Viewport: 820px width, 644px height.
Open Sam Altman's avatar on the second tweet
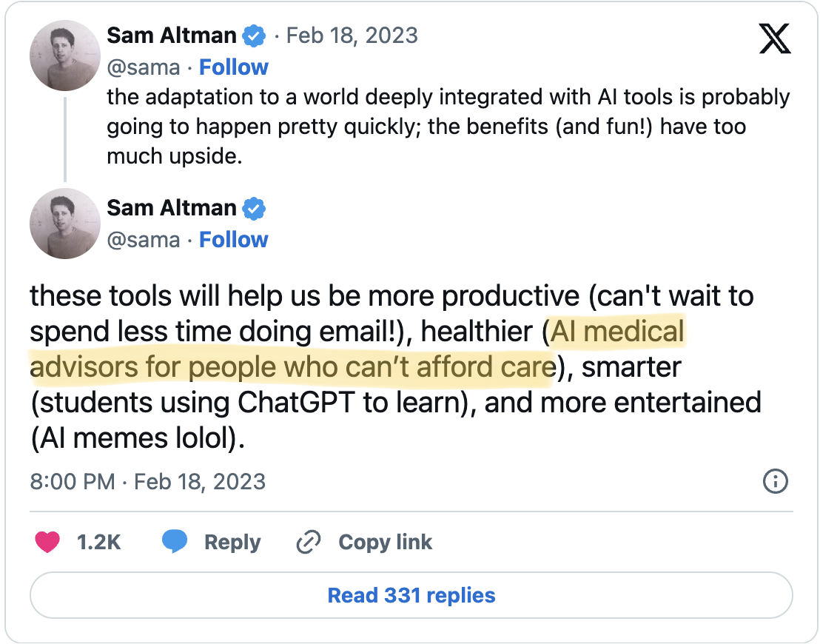click(x=64, y=223)
